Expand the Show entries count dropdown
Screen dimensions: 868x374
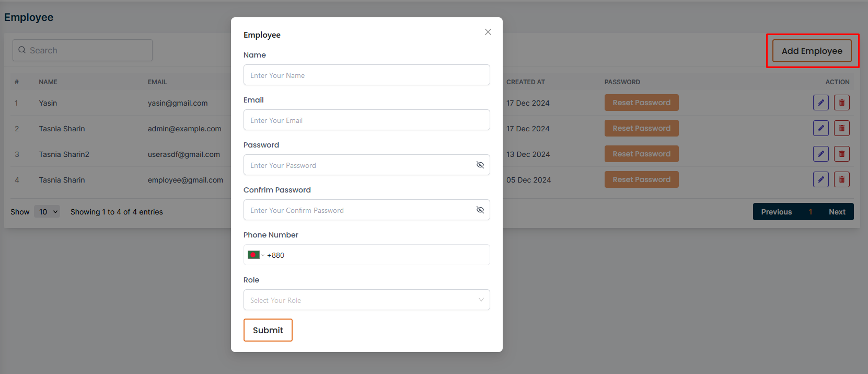tap(47, 212)
